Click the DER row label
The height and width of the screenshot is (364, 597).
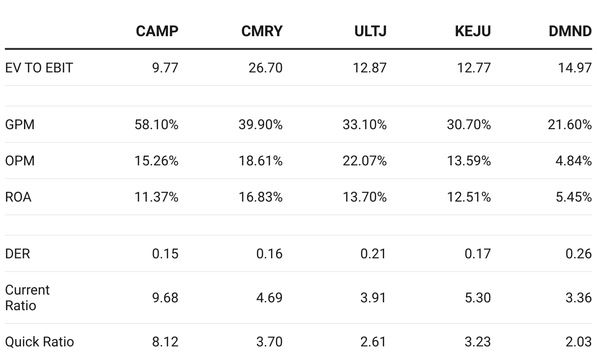(x=18, y=254)
